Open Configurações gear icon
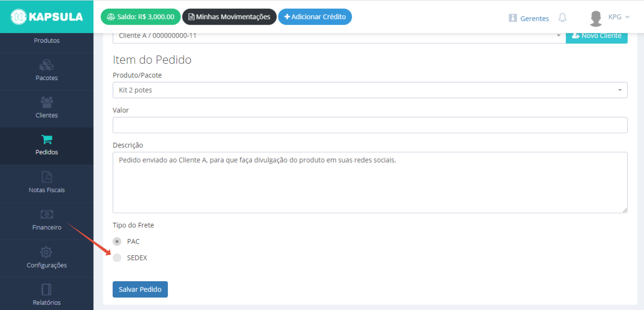 pos(46,252)
